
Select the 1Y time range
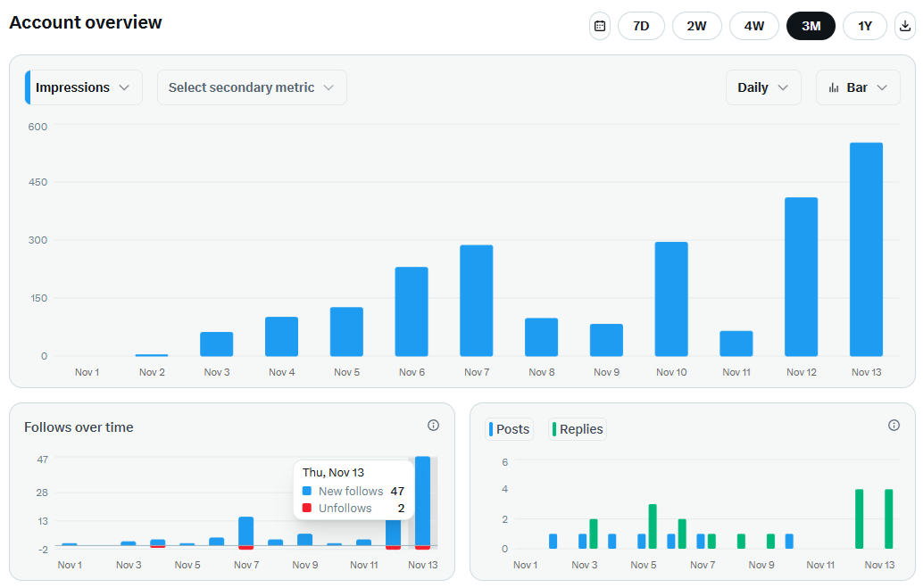[x=865, y=26]
